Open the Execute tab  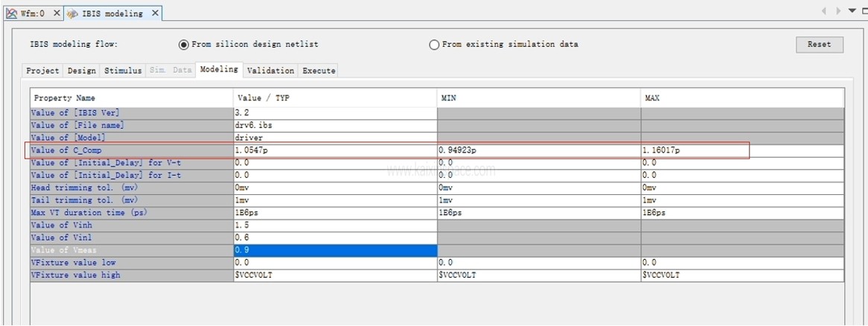pyautogui.click(x=319, y=71)
